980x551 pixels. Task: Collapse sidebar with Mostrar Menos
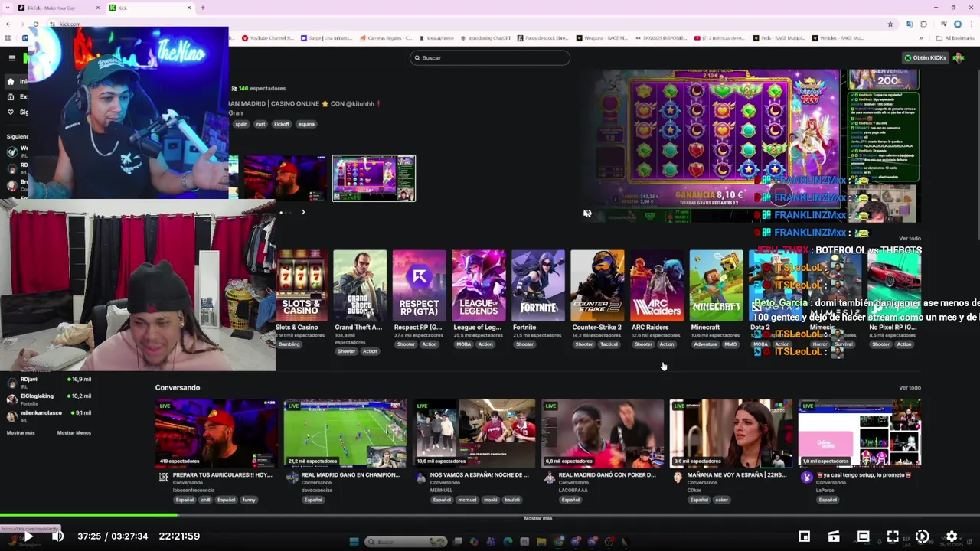point(74,433)
